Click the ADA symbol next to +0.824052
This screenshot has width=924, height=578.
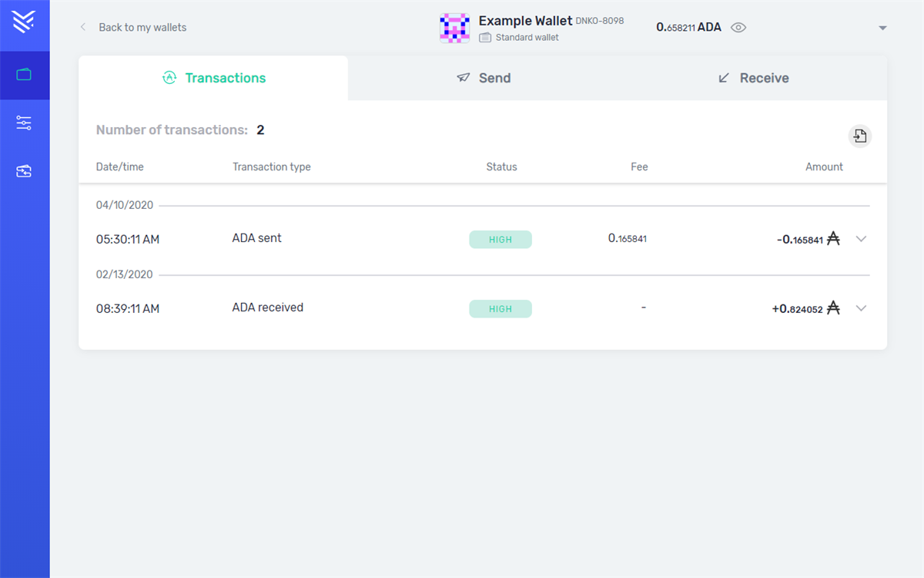(x=833, y=308)
